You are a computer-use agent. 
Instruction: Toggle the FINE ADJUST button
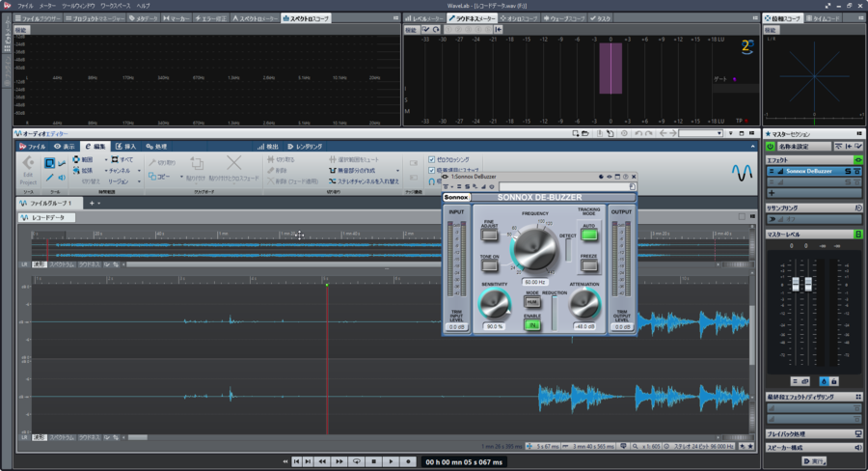489,235
